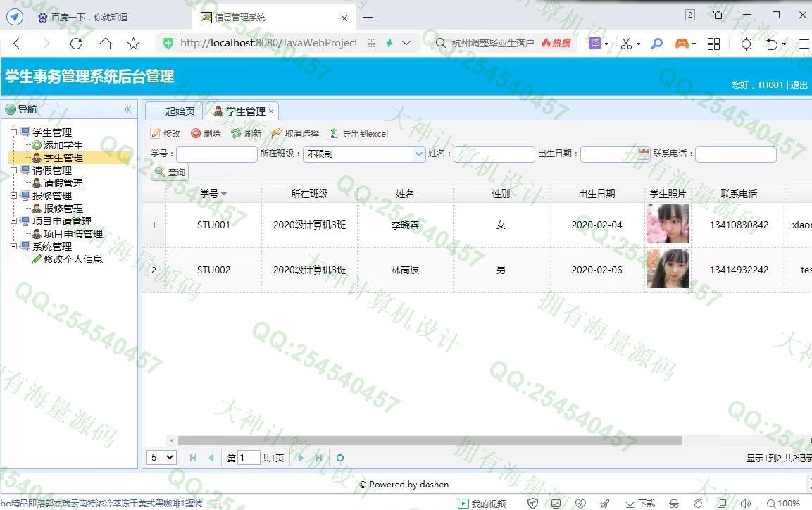The height and width of the screenshot is (510, 812).
Task: Click the speaker mute icon in status bar
Action: [x=746, y=503]
